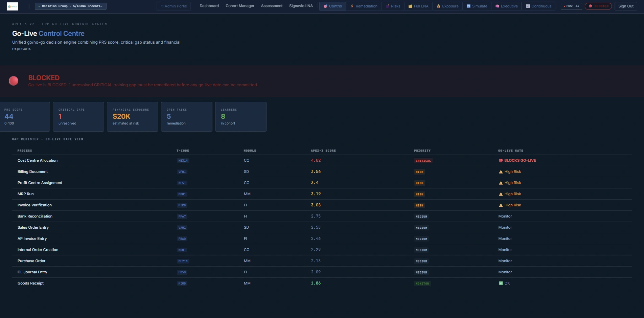The image size is (644, 318).
Task: Select the Sales Order Entry process
Action: pos(33,227)
